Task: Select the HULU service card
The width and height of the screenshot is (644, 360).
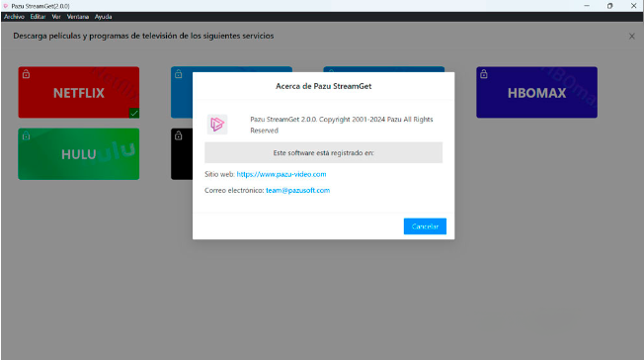Action: pyautogui.click(x=78, y=154)
